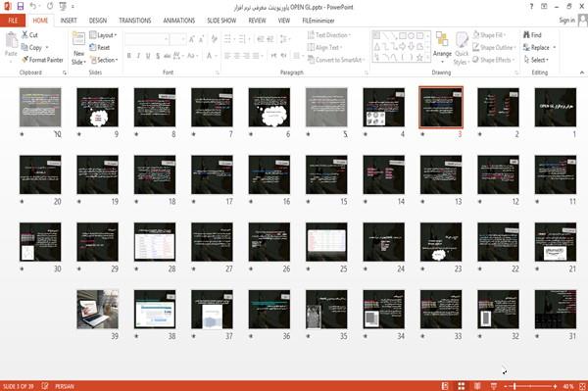
Task: Collapse the ribbon with the arrow
Action: pyautogui.click(x=582, y=73)
